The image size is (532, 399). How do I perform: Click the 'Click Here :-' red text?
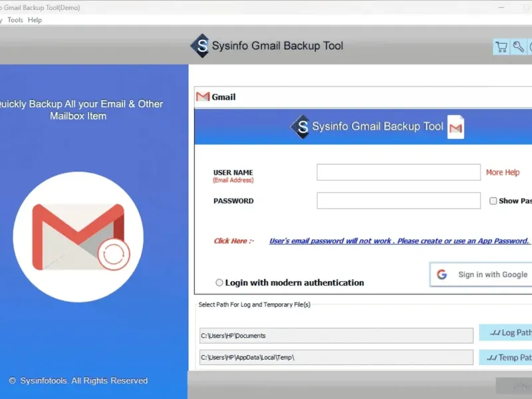(234, 241)
